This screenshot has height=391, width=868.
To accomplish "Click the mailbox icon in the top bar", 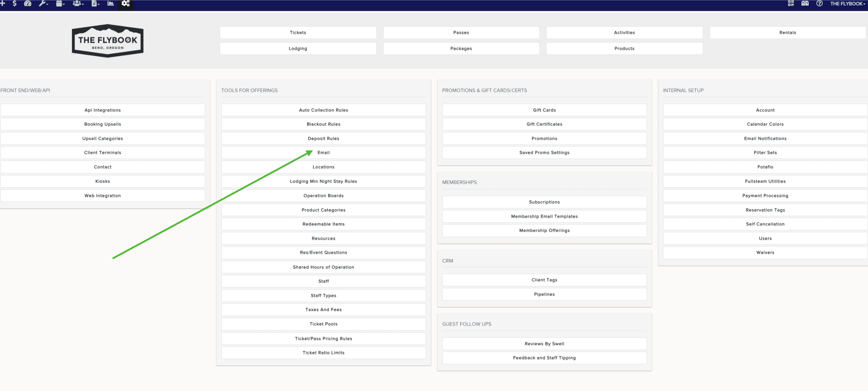I will click(x=805, y=4).
